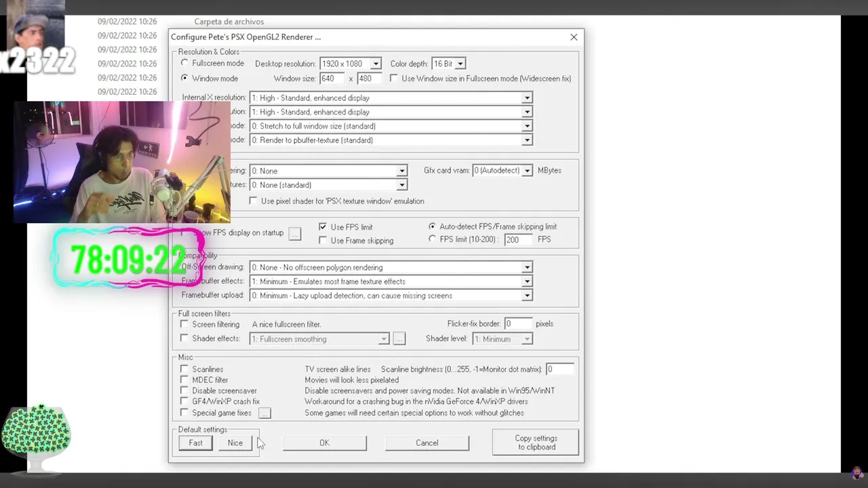Open Render to pbuffer-texture dropdown
The image size is (868, 488).
pos(391,140)
